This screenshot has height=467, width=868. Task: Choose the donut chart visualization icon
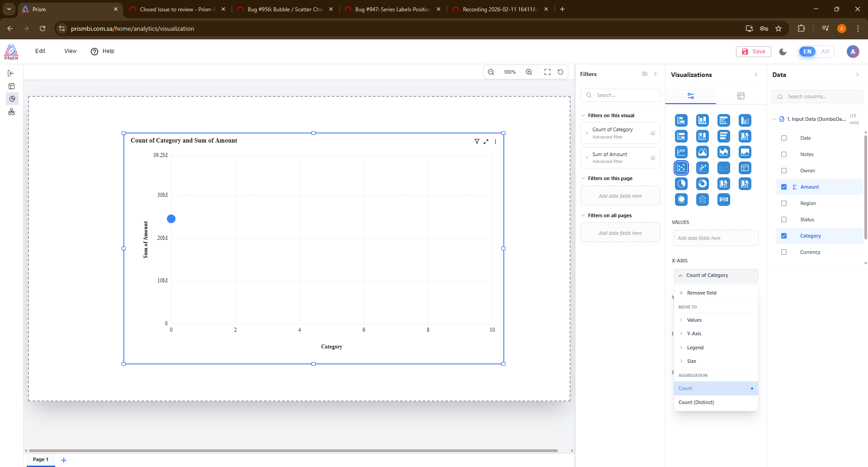pos(703,184)
